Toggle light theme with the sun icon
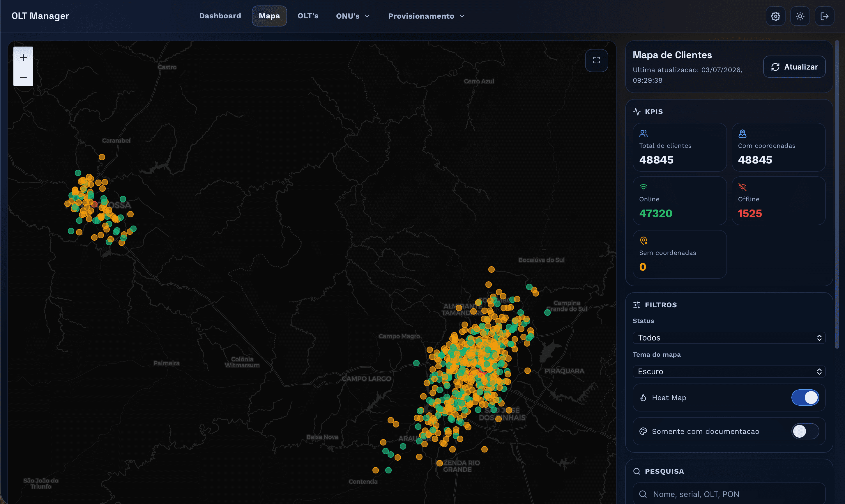 point(800,16)
